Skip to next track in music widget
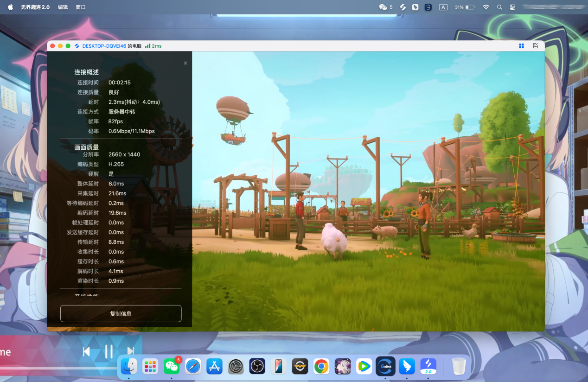Viewport: 588px width, 382px height. click(131, 352)
